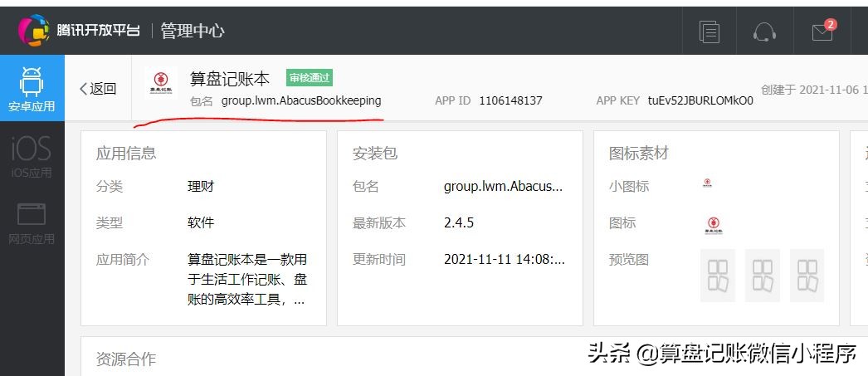Open the 安装包 card heading
This screenshot has width=868, height=376.
375,153
